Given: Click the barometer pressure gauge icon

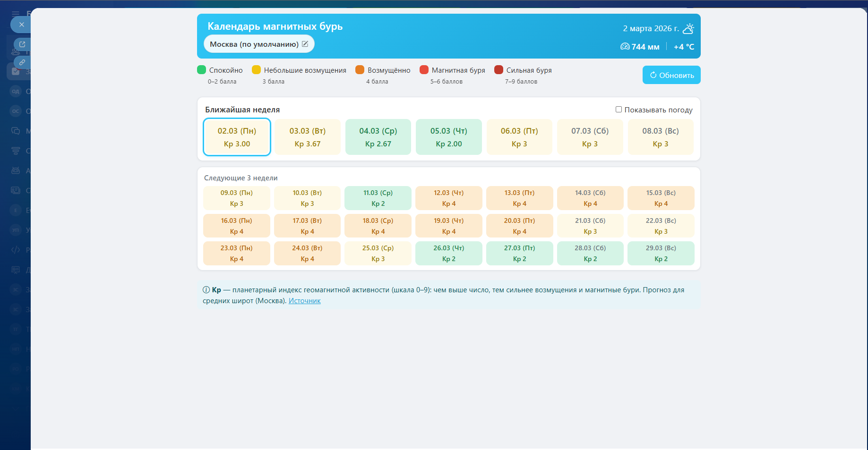Looking at the screenshot, I should point(625,47).
